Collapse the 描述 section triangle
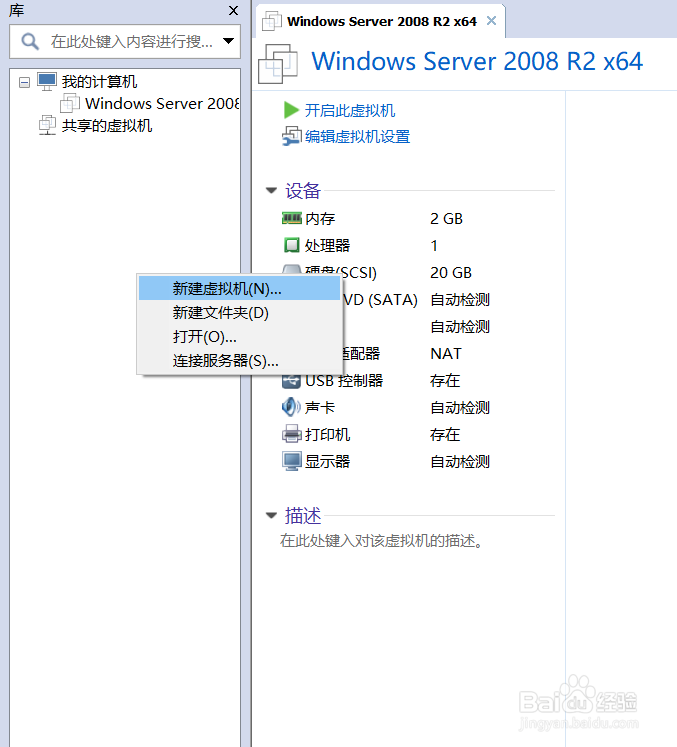The height and width of the screenshot is (747, 677). (271, 515)
